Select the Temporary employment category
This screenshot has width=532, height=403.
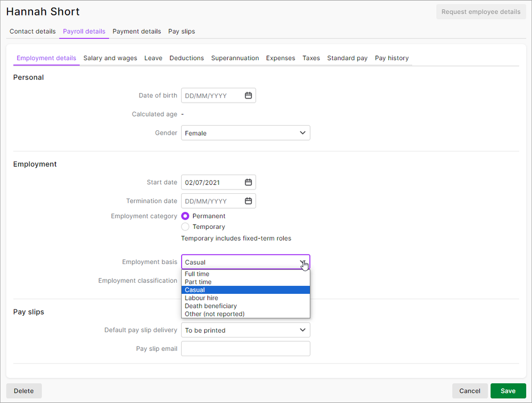point(185,227)
